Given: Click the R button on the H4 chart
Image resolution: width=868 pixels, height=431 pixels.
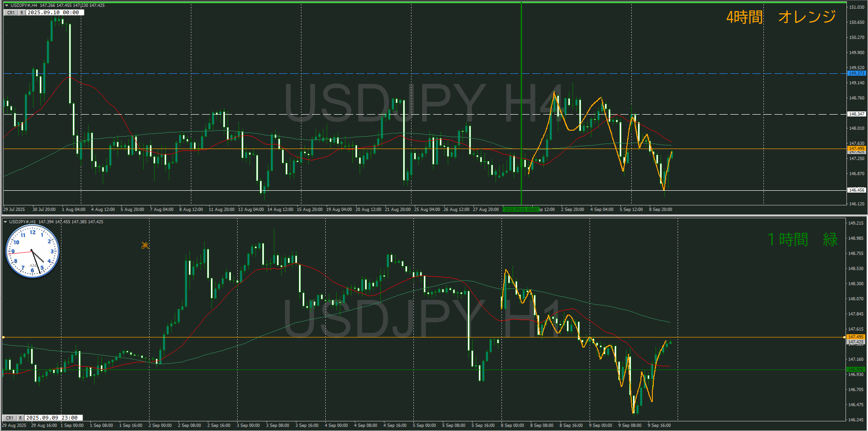Looking at the screenshot, I should (22, 12).
